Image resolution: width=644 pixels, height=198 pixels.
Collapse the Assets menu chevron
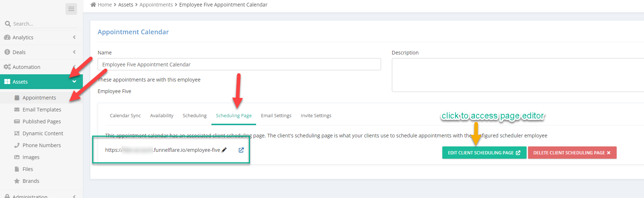tap(74, 82)
